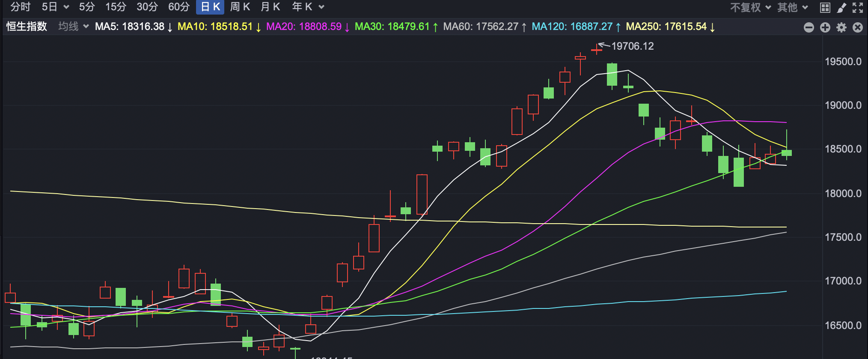Select the drawing brush tool
868x359 pixels.
pyautogui.click(x=841, y=7)
